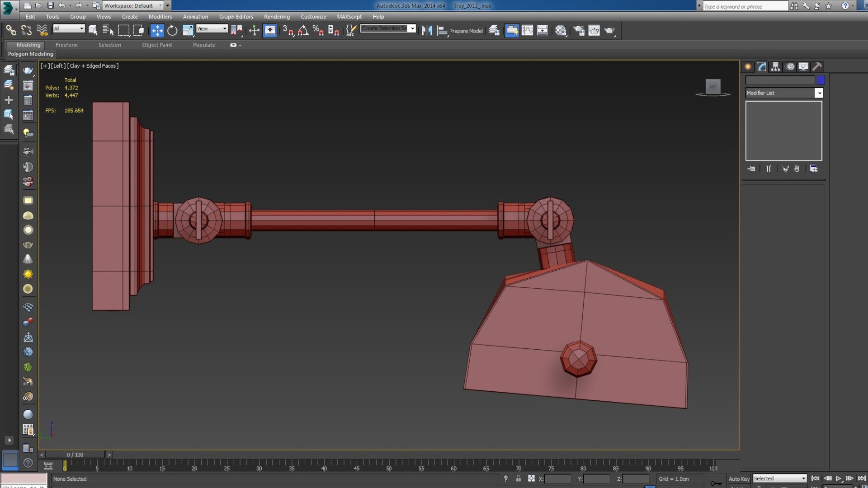Toggle 3D Snaps on

pyautogui.click(x=288, y=30)
